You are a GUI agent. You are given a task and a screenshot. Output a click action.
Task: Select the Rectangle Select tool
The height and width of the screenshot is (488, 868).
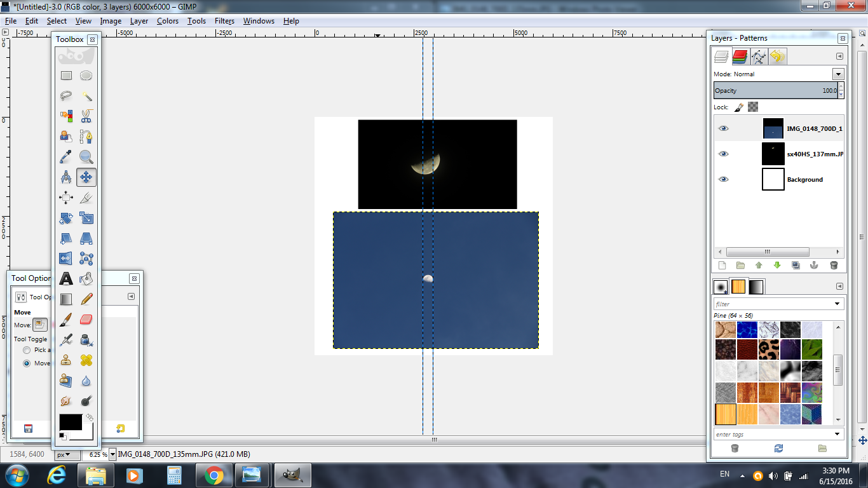click(x=66, y=76)
